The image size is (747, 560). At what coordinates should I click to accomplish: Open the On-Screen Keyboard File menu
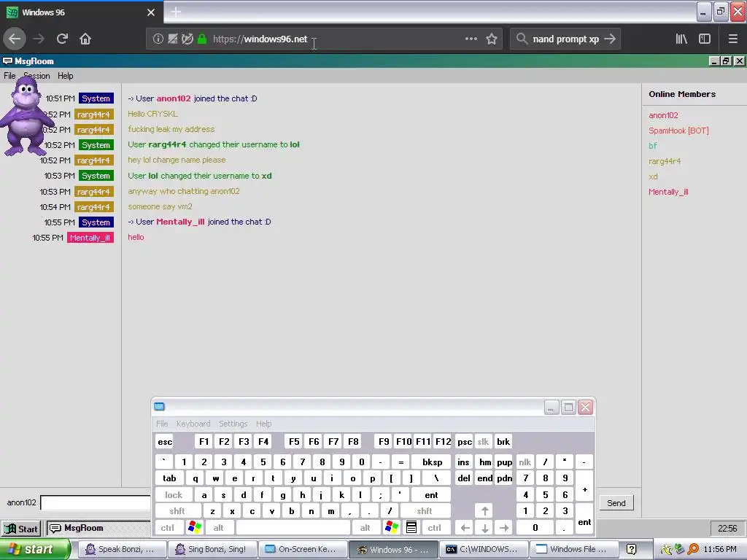162,424
